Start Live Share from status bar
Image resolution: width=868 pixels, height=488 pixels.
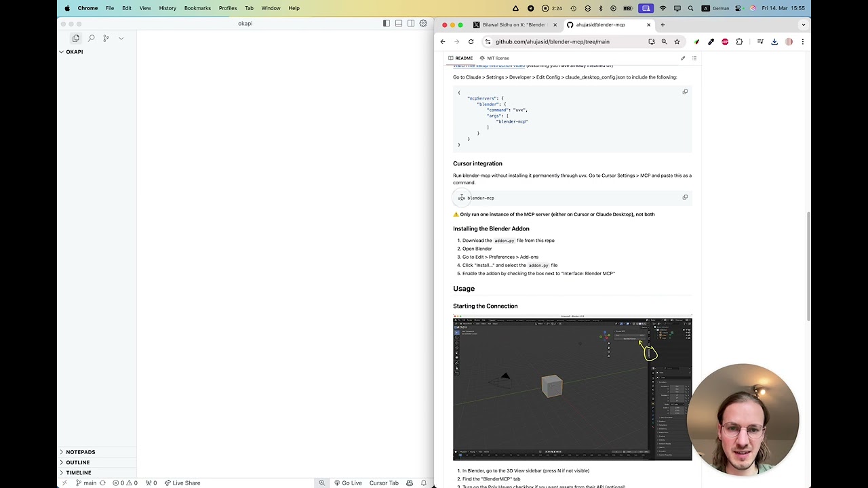[182, 483]
